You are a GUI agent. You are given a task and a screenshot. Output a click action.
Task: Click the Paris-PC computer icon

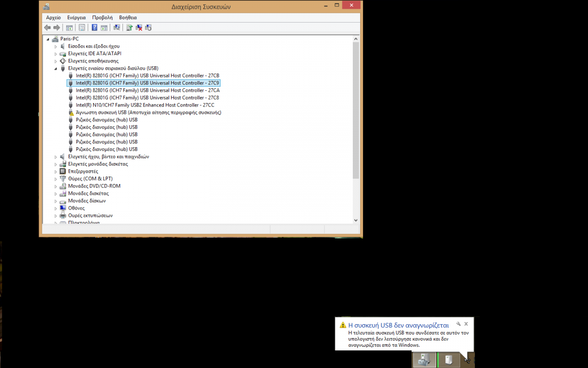pyautogui.click(x=55, y=39)
